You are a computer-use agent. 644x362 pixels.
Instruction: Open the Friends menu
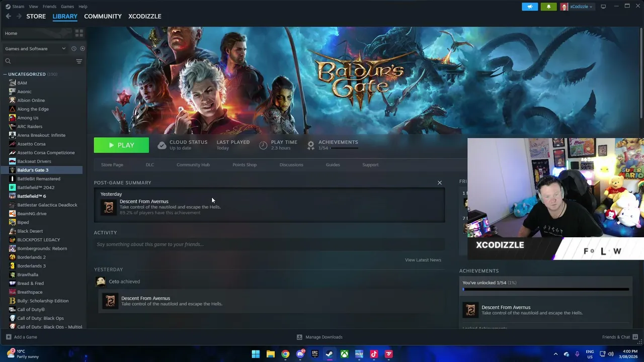[x=49, y=7]
